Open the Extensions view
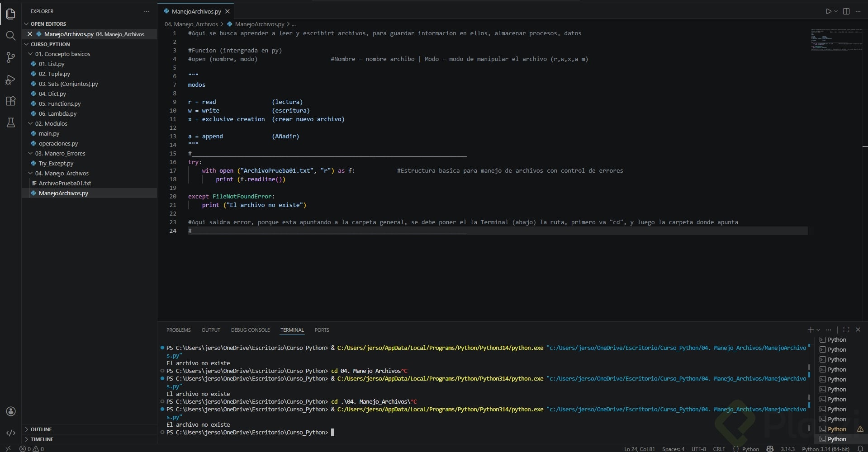 (10, 101)
